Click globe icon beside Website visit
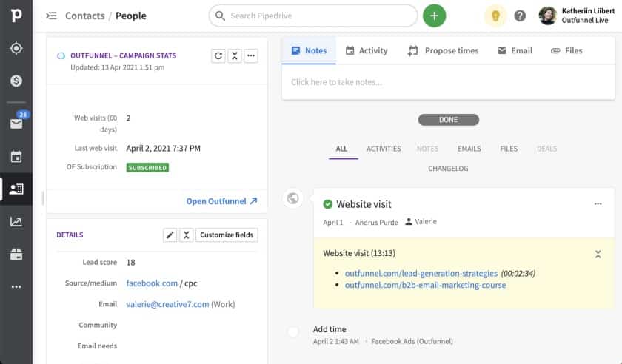The width and height of the screenshot is (622, 364). click(292, 198)
